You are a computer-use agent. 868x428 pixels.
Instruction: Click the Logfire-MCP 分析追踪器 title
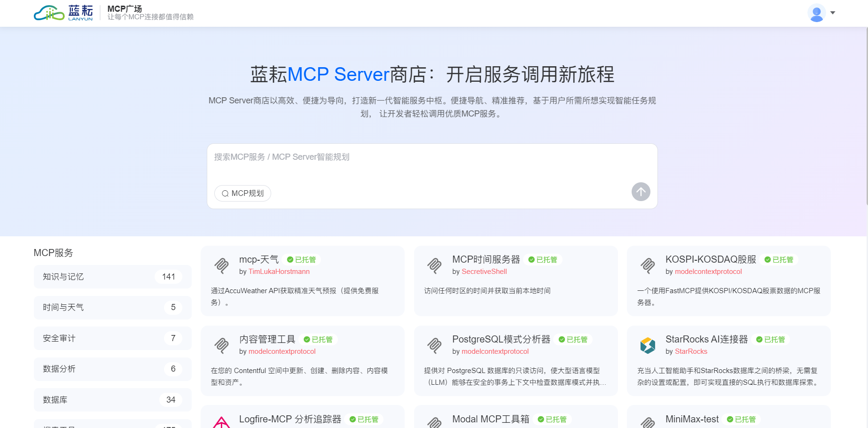(290, 419)
